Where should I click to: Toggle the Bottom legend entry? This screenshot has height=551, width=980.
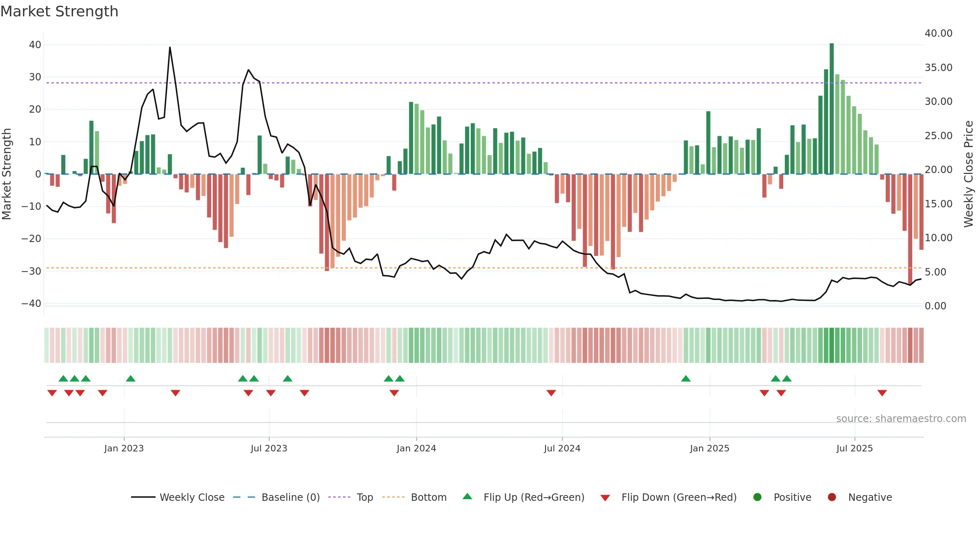(414, 497)
